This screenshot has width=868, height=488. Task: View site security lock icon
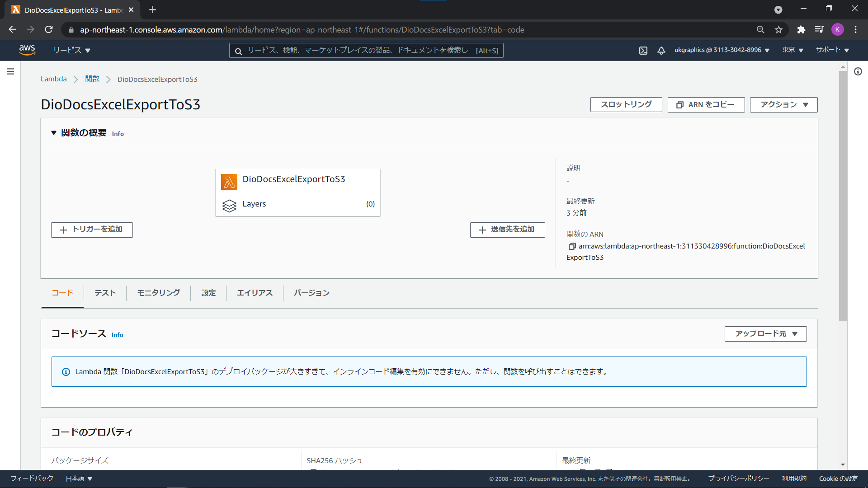71,30
